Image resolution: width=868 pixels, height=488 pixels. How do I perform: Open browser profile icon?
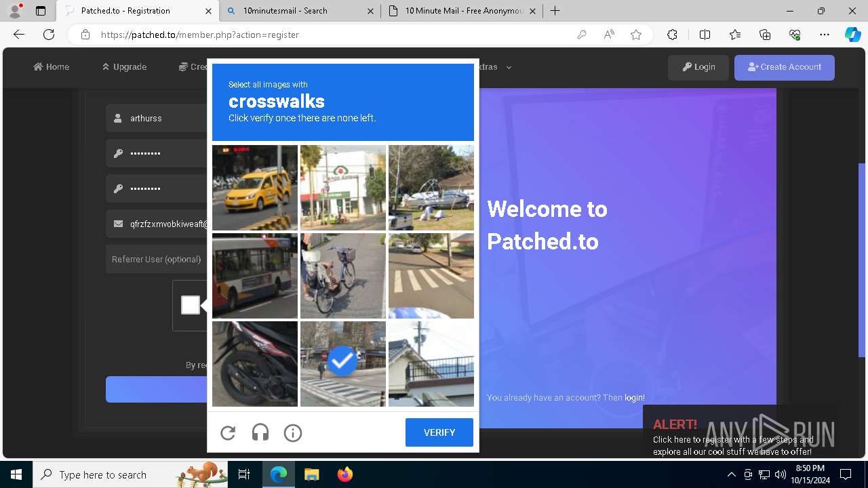15,11
